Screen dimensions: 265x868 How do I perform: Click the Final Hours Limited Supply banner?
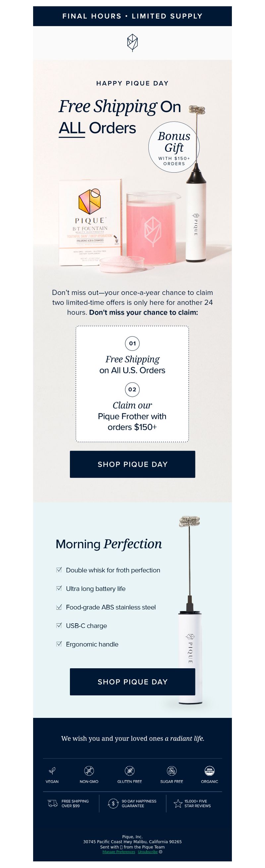click(x=132, y=16)
